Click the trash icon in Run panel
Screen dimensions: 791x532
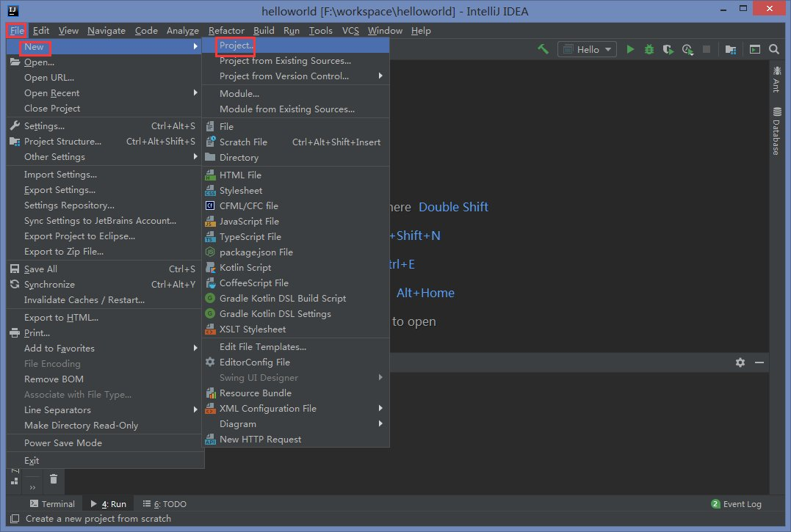point(54,478)
